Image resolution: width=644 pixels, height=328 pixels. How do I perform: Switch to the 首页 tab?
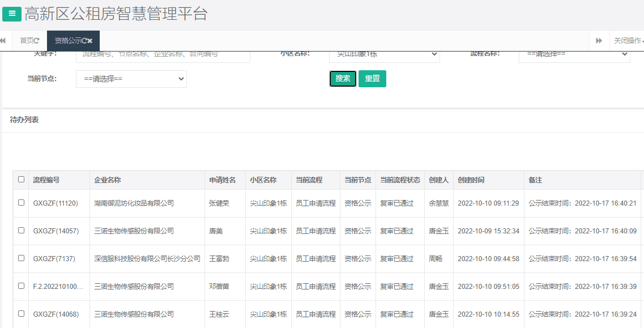pyautogui.click(x=27, y=41)
